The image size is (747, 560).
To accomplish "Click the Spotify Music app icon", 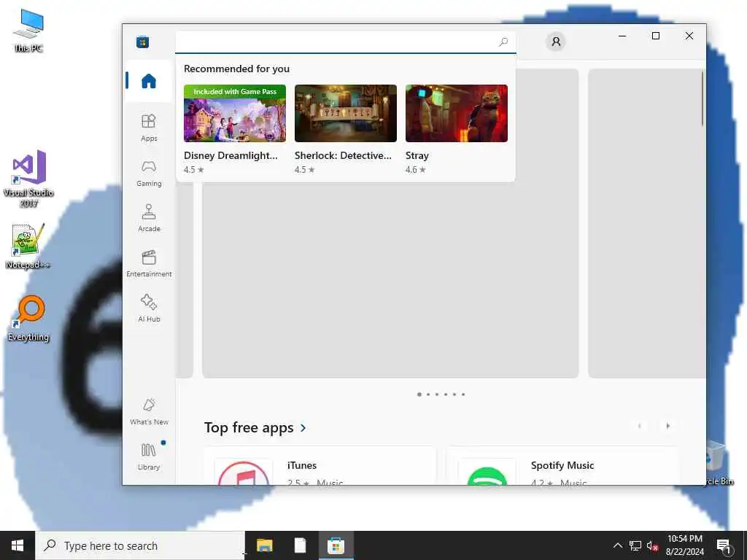I will pos(487,472).
